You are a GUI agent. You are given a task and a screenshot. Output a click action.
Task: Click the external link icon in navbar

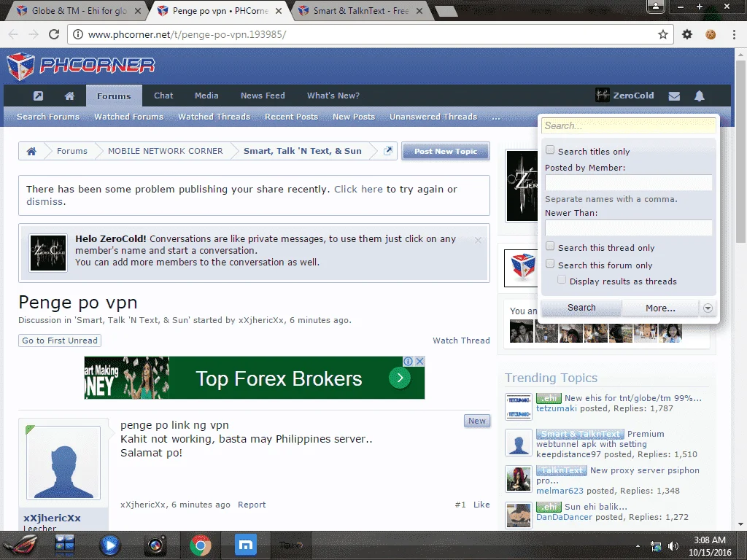38,96
